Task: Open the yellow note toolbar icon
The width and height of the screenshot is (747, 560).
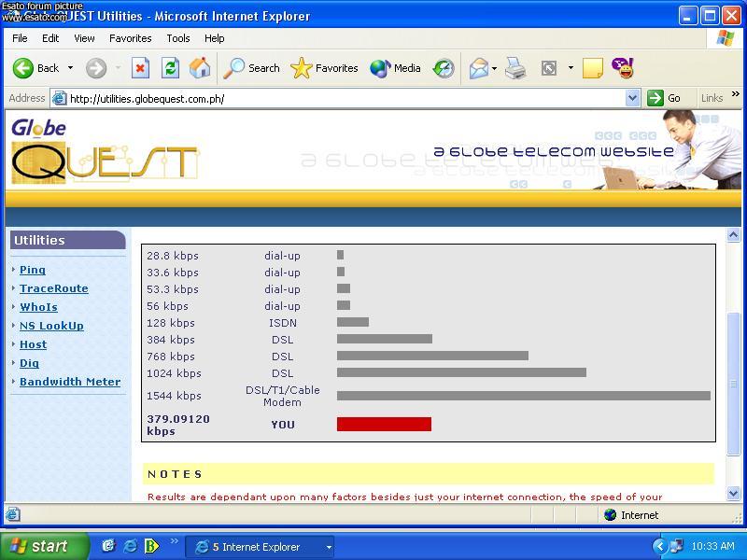Action: click(x=592, y=68)
